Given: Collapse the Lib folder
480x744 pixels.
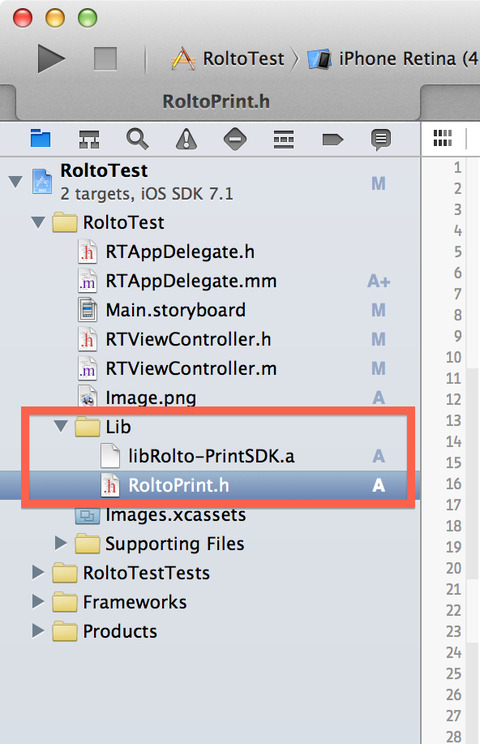Looking at the screenshot, I should (x=61, y=426).
